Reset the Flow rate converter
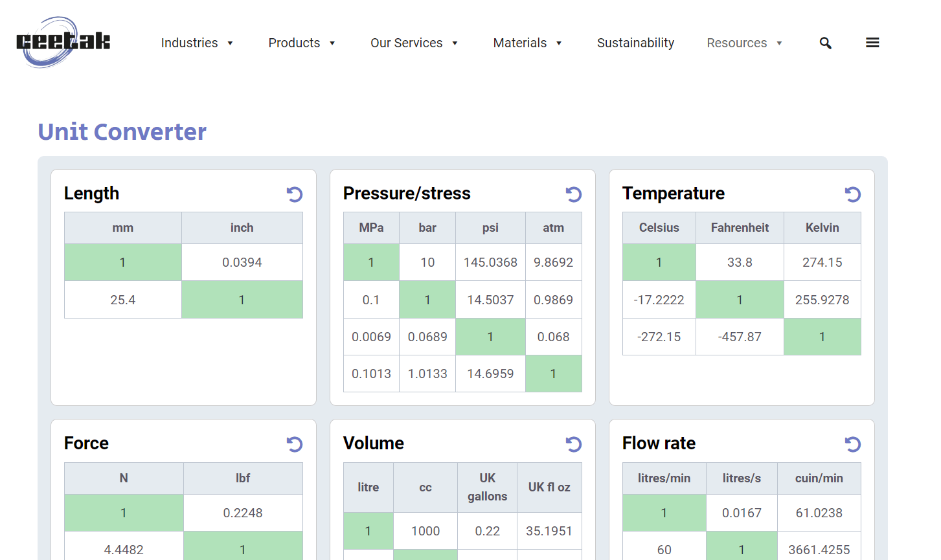941x560 pixels. pos(853,444)
